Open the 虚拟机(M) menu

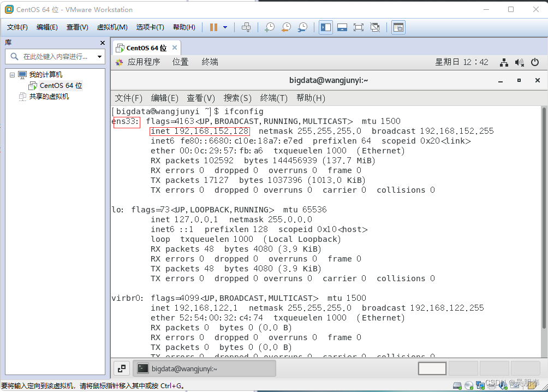112,27
